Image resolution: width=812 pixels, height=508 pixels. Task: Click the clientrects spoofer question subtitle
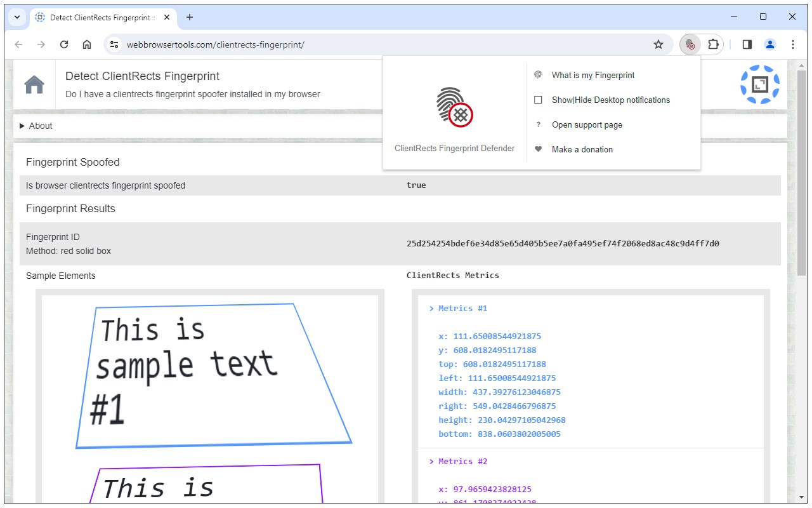193,94
